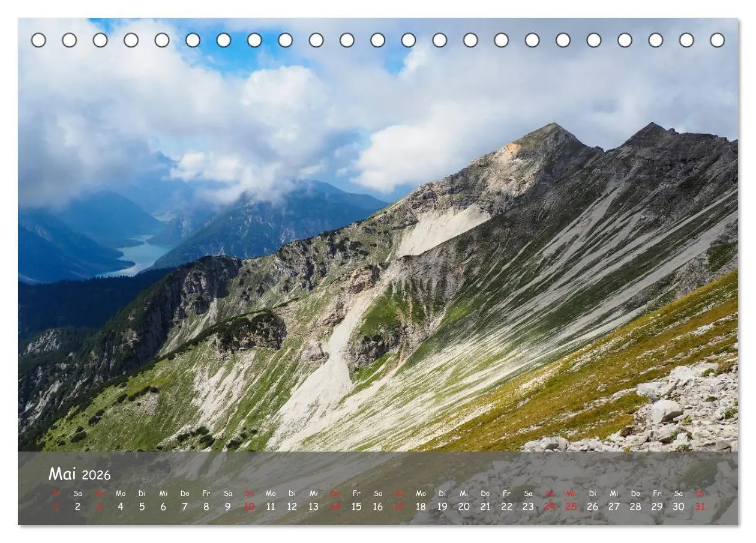
Task: Select day 3 in the calendar strip
Action: pyautogui.click(x=99, y=506)
